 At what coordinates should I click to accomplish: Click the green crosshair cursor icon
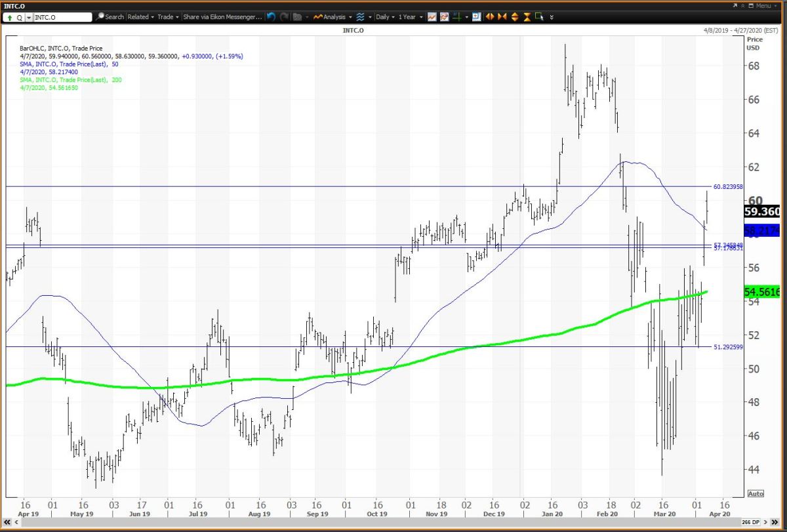(x=456, y=16)
